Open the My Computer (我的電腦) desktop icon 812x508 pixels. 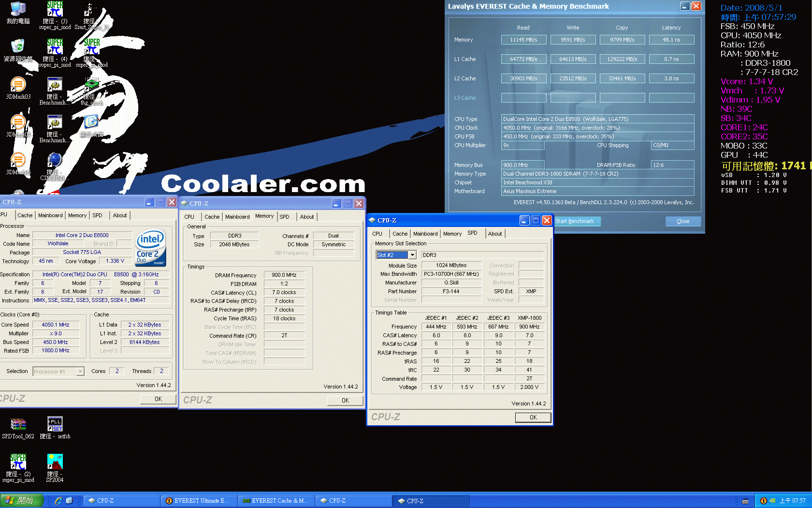coord(18,13)
